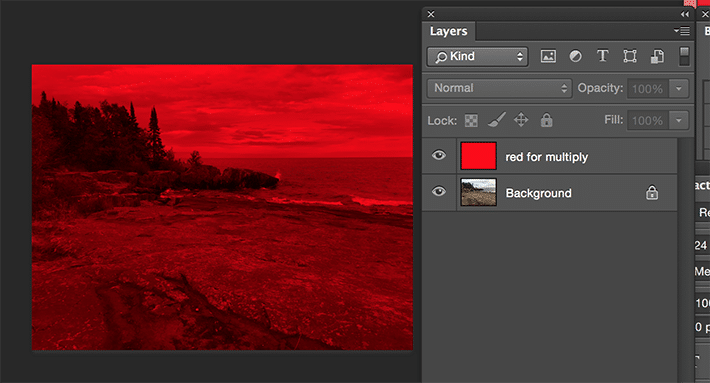Toggle lock position icon
710x383 pixels.
pos(521,120)
